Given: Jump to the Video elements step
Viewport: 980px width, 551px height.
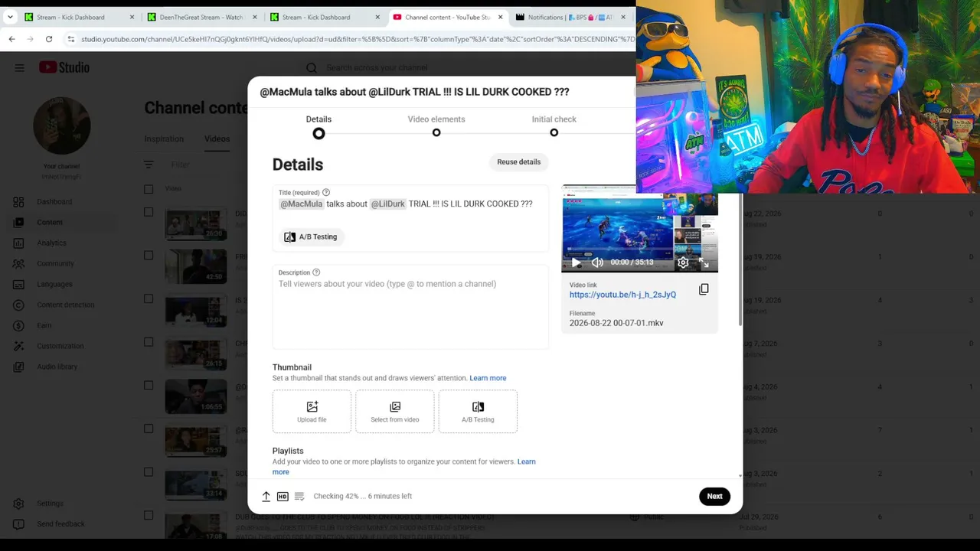Looking at the screenshot, I should [x=436, y=126].
